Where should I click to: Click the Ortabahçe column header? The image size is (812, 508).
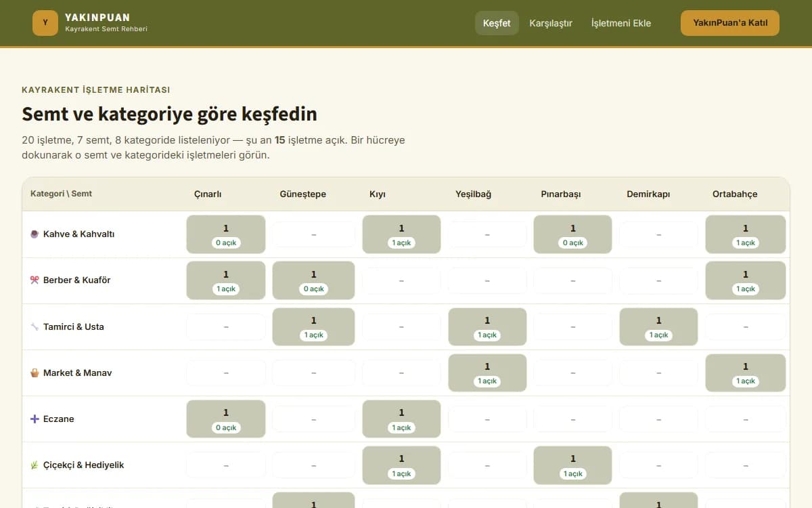point(735,194)
